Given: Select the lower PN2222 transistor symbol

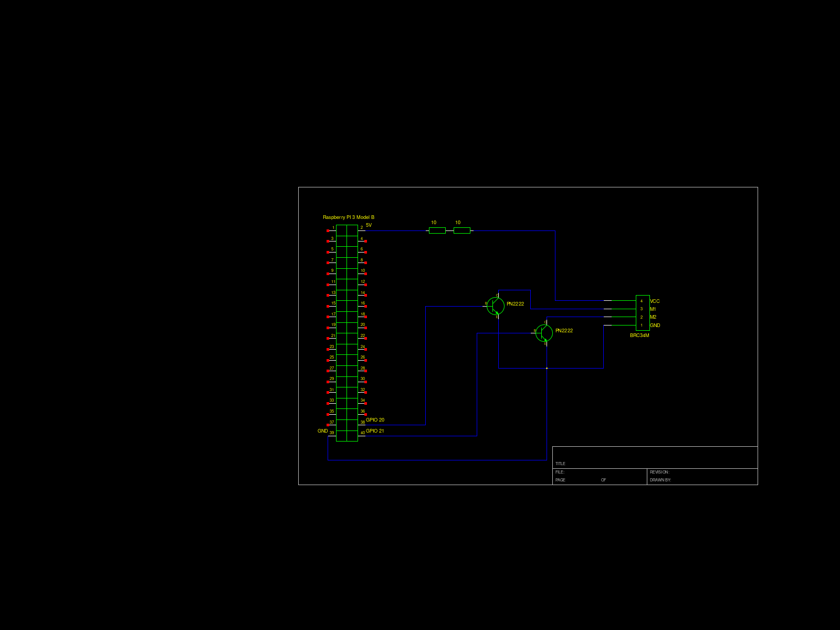Looking at the screenshot, I should [544, 333].
